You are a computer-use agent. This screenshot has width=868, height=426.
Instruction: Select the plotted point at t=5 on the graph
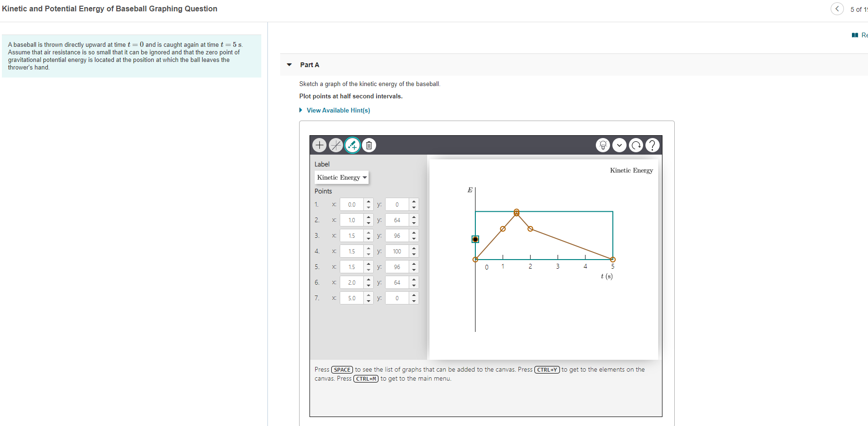pyautogui.click(x=613, y=259)
